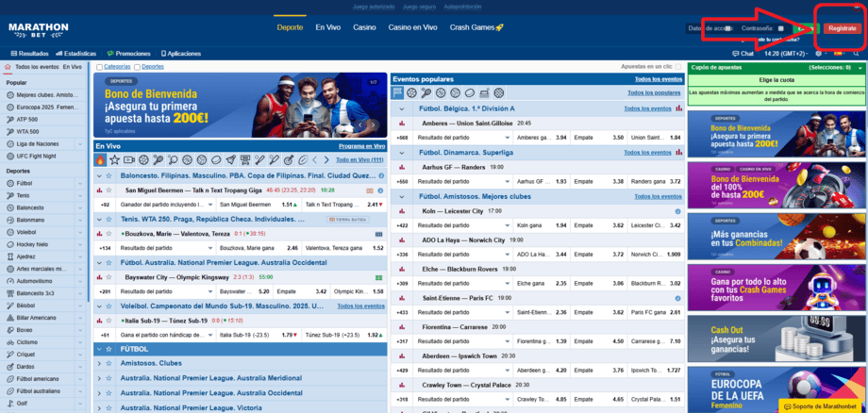Open the settings gear in top bar
Viewport: 868px width, 413px height.
pyautogui.click(x=819, y=54)
